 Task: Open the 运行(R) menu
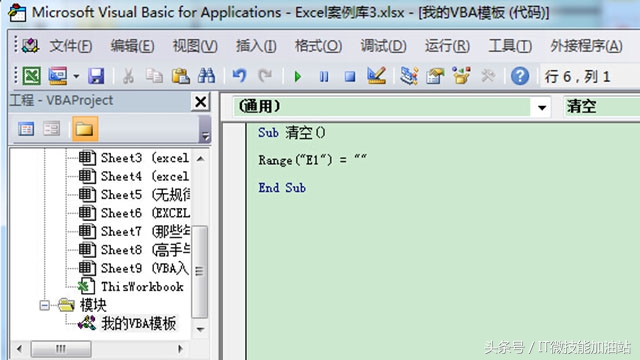click(447, 46)
